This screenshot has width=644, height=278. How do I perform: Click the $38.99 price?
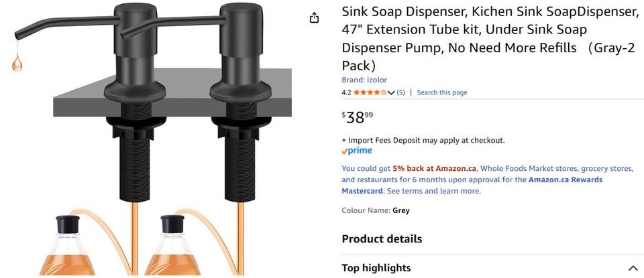tap(358, 118)
